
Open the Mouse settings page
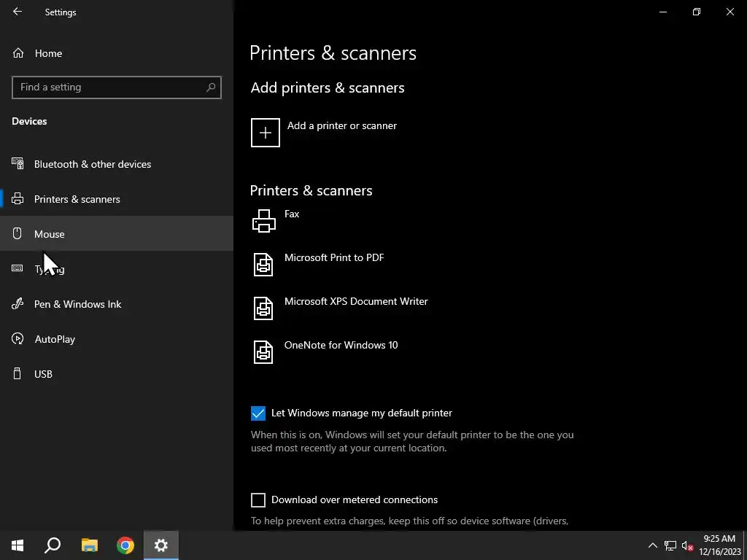tap(117, 233)
